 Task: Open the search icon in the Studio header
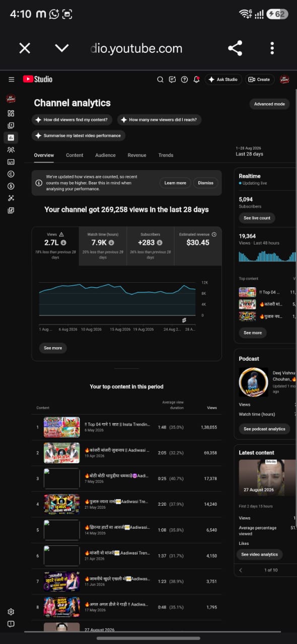[161, 79]
